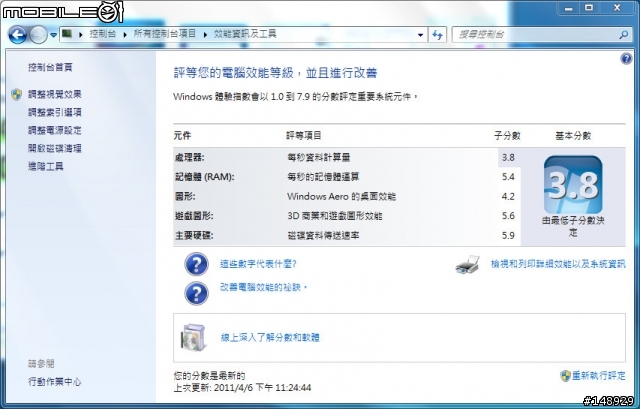Image resolution: width=640 pixels, height=409 pixels.
Task: Select the 記憶體 (RAM) row label
Action: (204, 177)
